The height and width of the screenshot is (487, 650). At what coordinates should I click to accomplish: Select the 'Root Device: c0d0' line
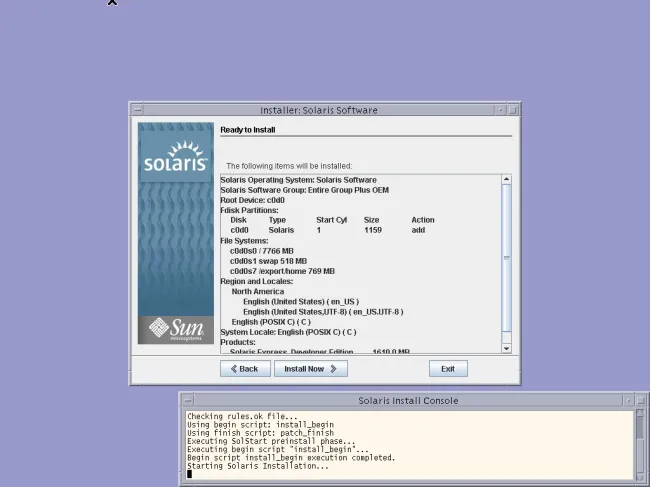pos(252,200)
